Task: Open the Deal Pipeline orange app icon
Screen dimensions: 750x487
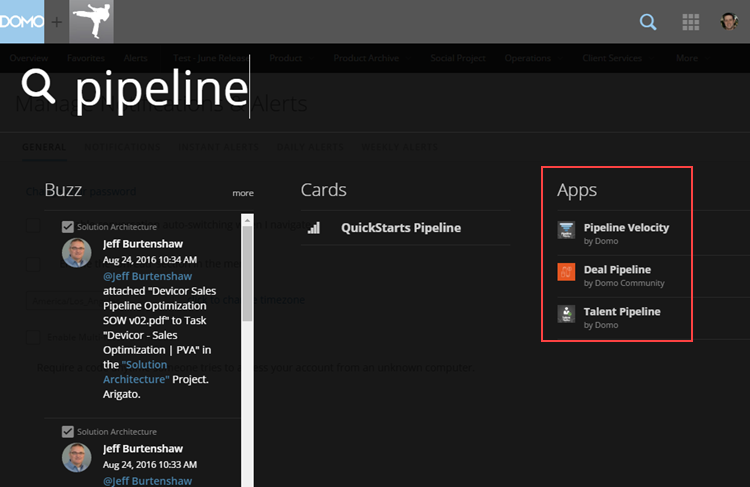Action: point(566,272)
